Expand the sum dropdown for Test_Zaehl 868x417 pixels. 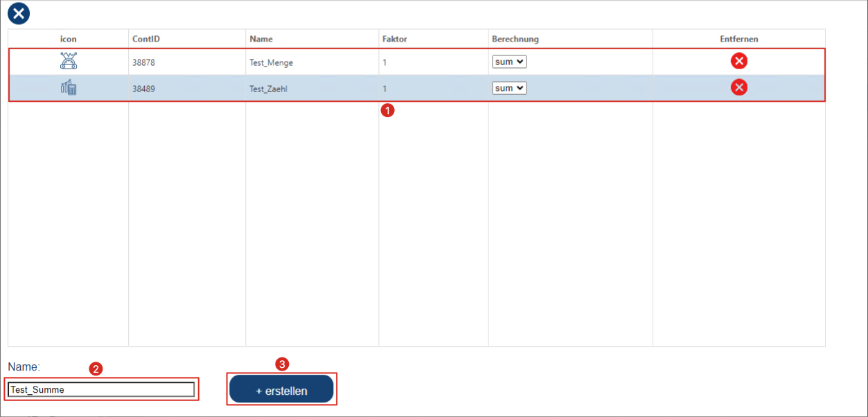tap(509, 88)
